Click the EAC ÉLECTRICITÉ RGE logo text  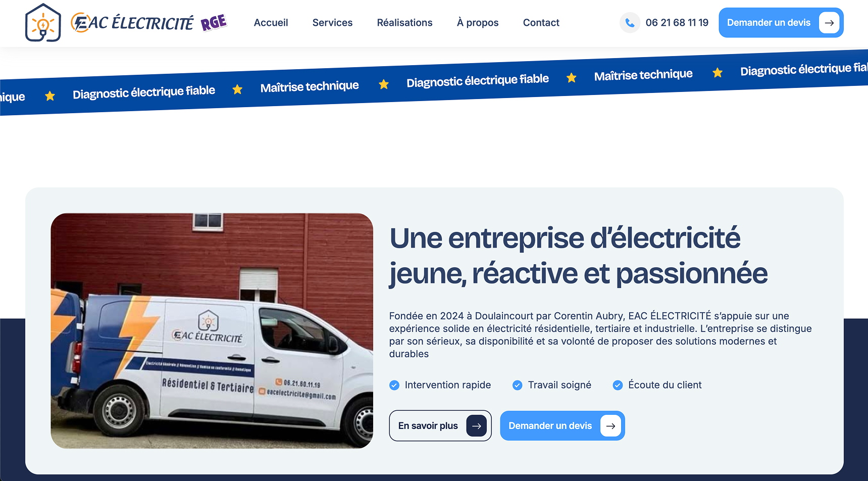click(149, 23)
